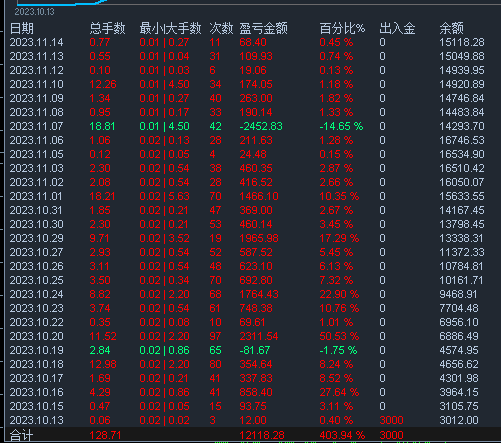Click balance value 15118.28
The height and width of the screenshot is (443, 501).
pyautogui.click(x=462, y=42)
